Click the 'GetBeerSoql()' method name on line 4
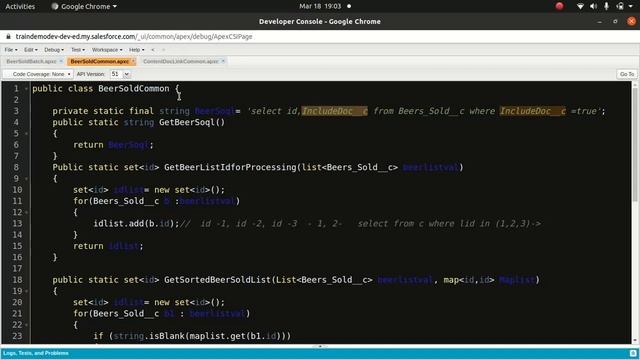640x360 pixels. pos(192,122)
